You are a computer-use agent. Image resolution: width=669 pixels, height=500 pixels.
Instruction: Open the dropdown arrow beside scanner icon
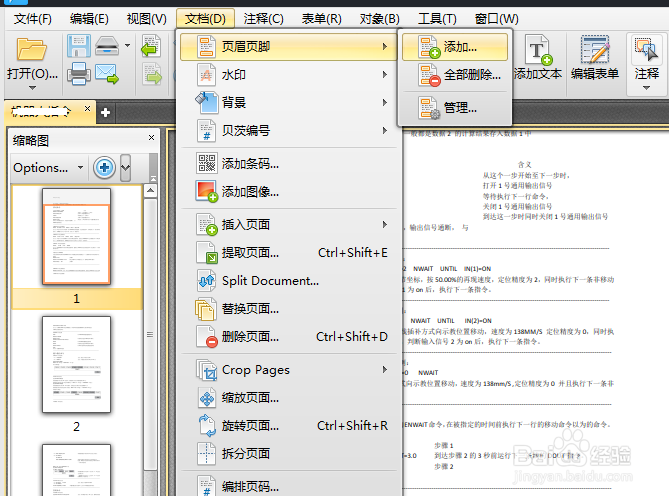pyautogui.click(x=127, y=45)
